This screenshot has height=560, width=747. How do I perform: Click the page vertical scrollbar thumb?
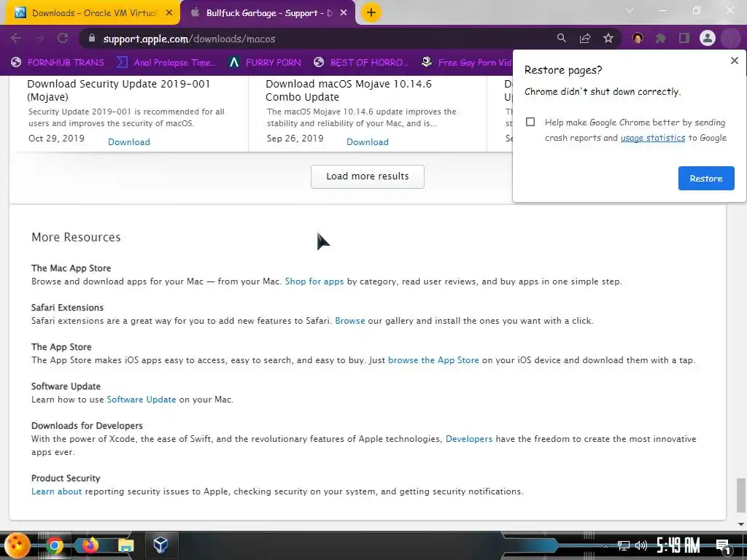(x=740, y=496)
